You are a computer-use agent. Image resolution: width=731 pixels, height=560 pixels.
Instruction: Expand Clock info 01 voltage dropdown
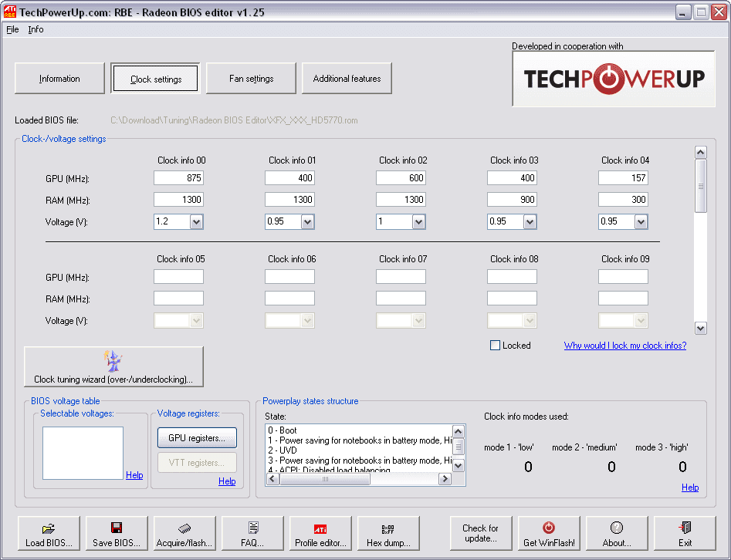(308, 222)
